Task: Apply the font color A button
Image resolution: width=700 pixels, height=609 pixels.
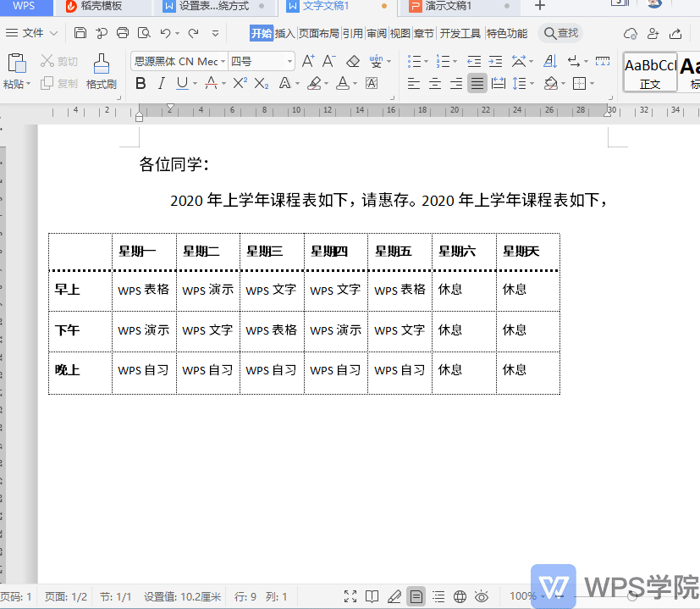Action: [343, 83]
